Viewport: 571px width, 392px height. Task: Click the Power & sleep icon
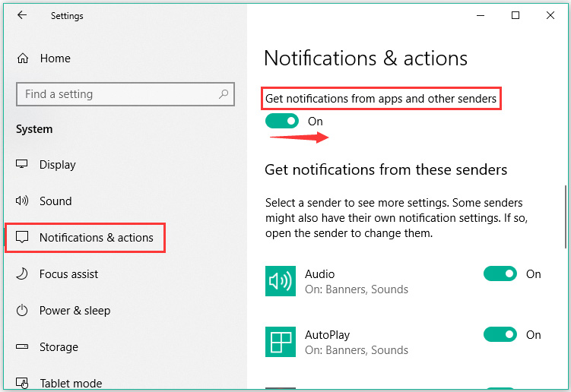[x=22, y=311]
